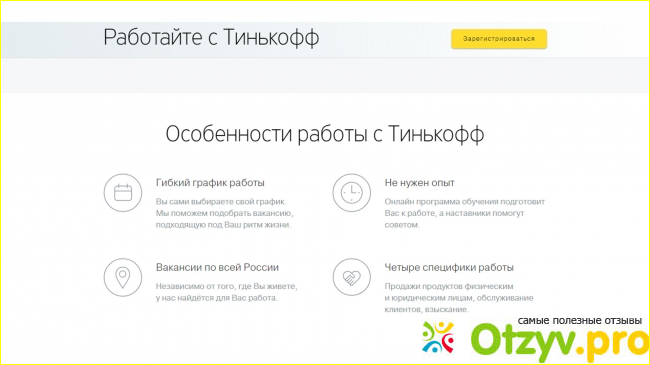650x365 pixels.
Task: Click the handshake heart icon
Action: [x=352, y=277]
